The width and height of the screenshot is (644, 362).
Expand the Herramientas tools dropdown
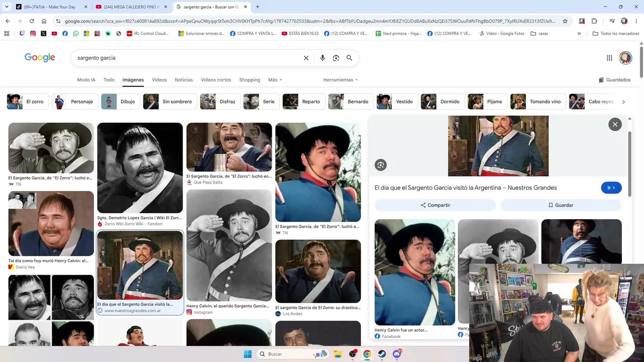pyautogui.click(x=341, y=80)
